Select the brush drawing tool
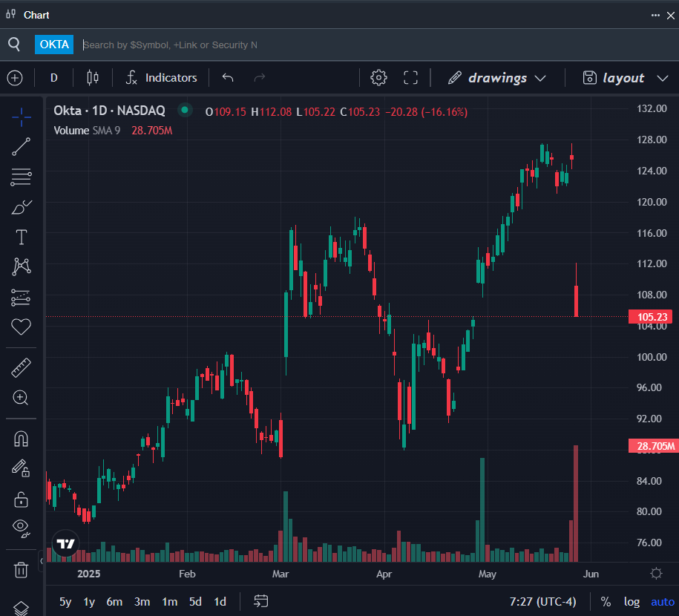This screenshot has width=679, height=616. click(x=21, y=208)
